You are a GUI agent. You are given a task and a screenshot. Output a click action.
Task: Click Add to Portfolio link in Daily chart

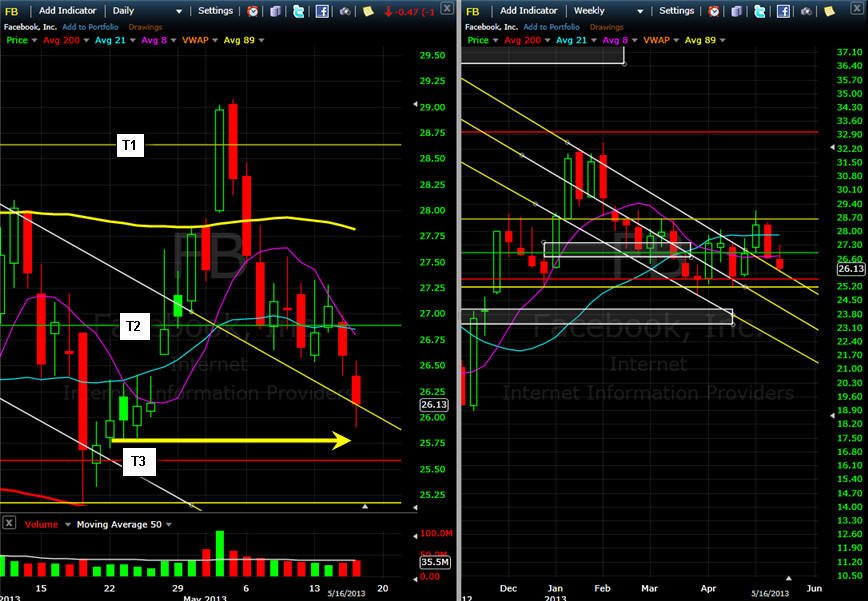[x=90, y=27]
